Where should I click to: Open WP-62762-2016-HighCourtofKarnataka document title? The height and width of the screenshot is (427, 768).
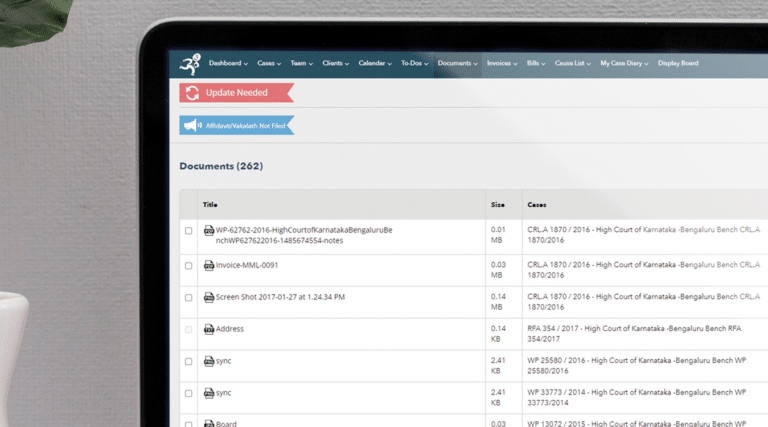pos(304,235)
